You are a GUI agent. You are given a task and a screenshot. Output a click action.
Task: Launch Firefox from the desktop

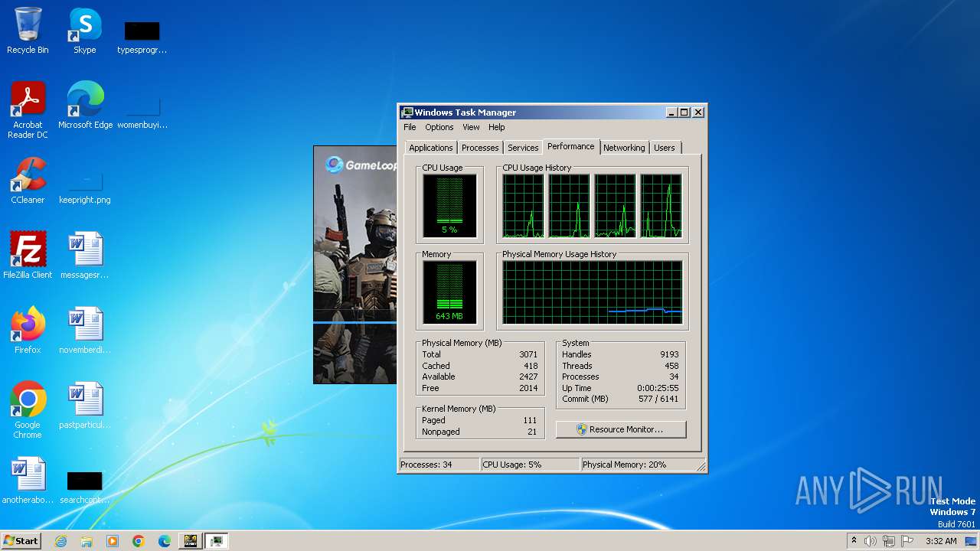tap(28, 330)
